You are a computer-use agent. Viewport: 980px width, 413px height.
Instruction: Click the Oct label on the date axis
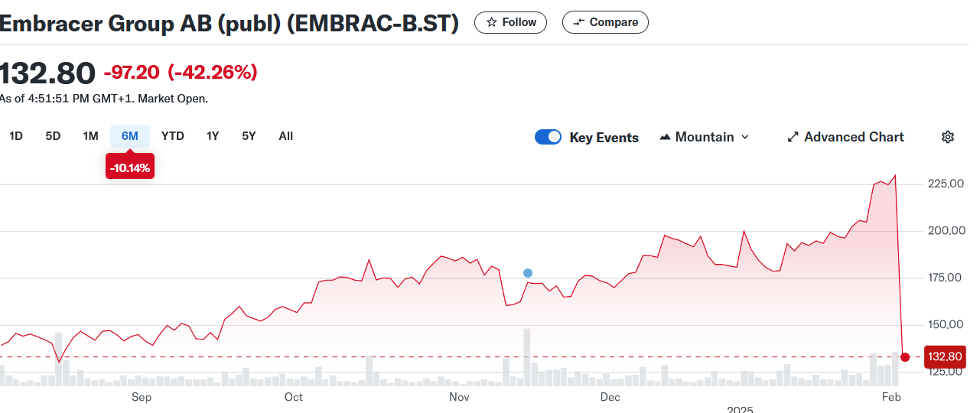click(x=294, y=397)
